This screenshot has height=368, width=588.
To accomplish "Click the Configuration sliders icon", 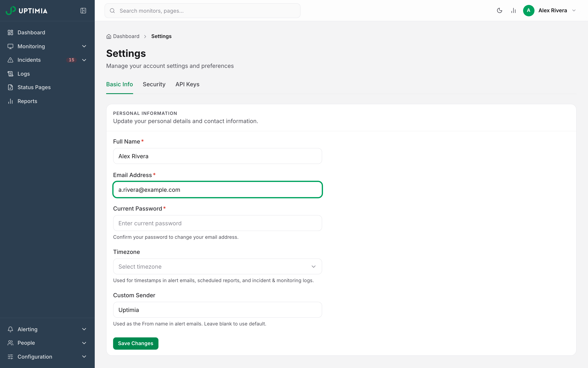I will (x=10, y=357).
